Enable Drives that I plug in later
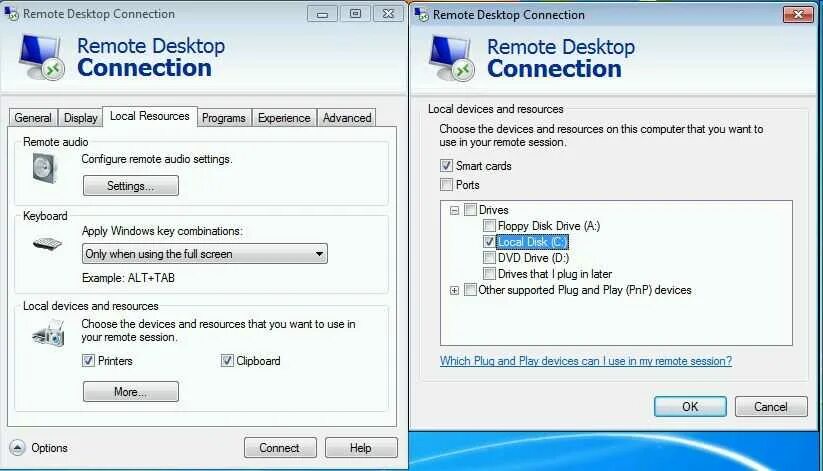 (489, 274)
